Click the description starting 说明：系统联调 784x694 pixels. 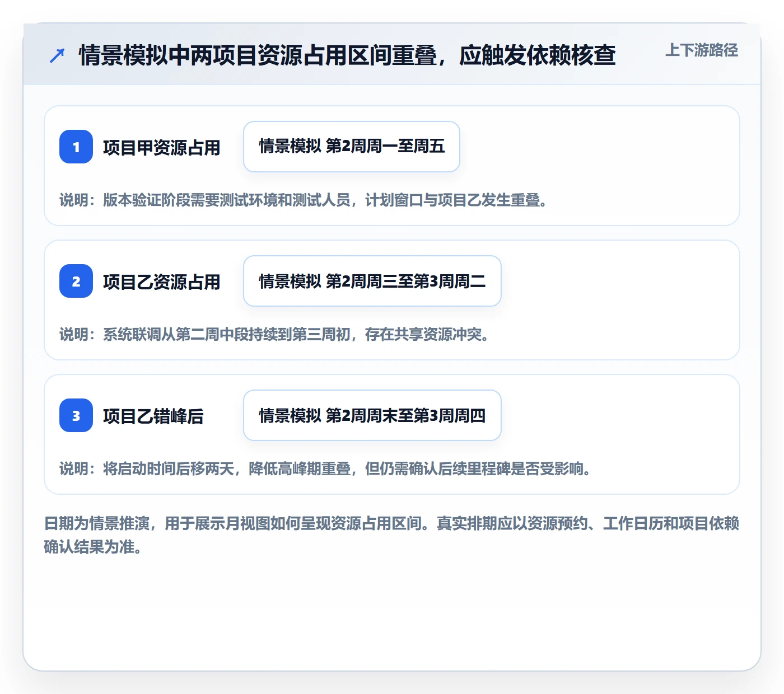point(274,334)
